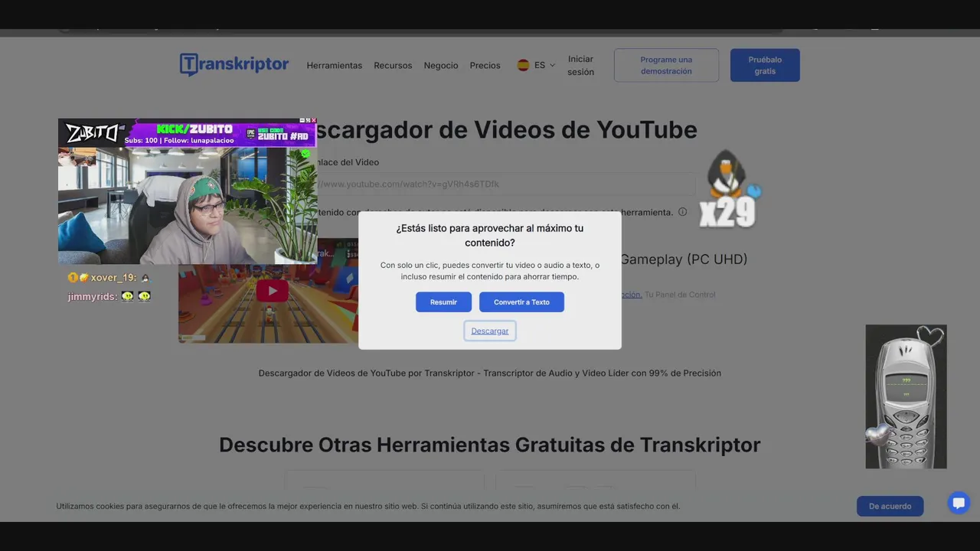This screenshot has width=980, height=551.
Task: Click the Descargador de Videos de YouTube heading
Action: point(507,129)
